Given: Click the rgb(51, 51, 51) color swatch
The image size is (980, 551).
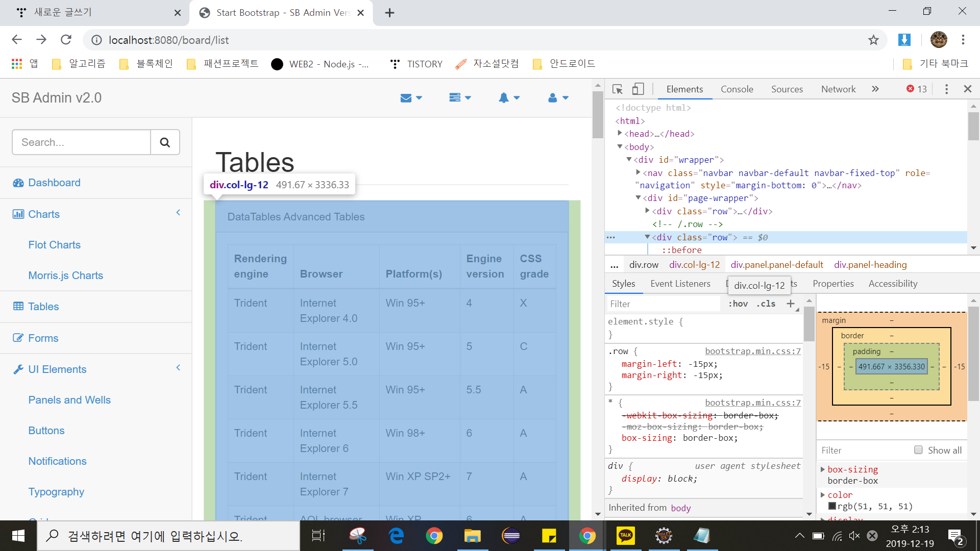Looking at the screenshot, I should point(832,506).
